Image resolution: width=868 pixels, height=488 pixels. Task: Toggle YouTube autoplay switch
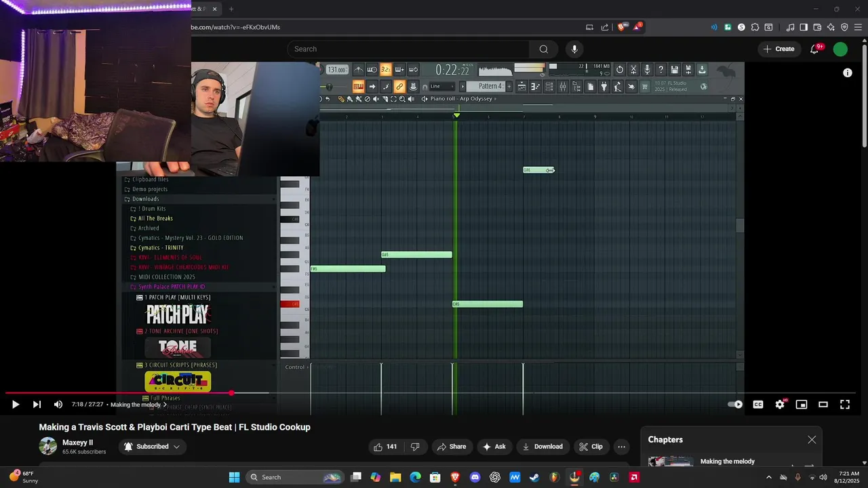coord(735,405)
